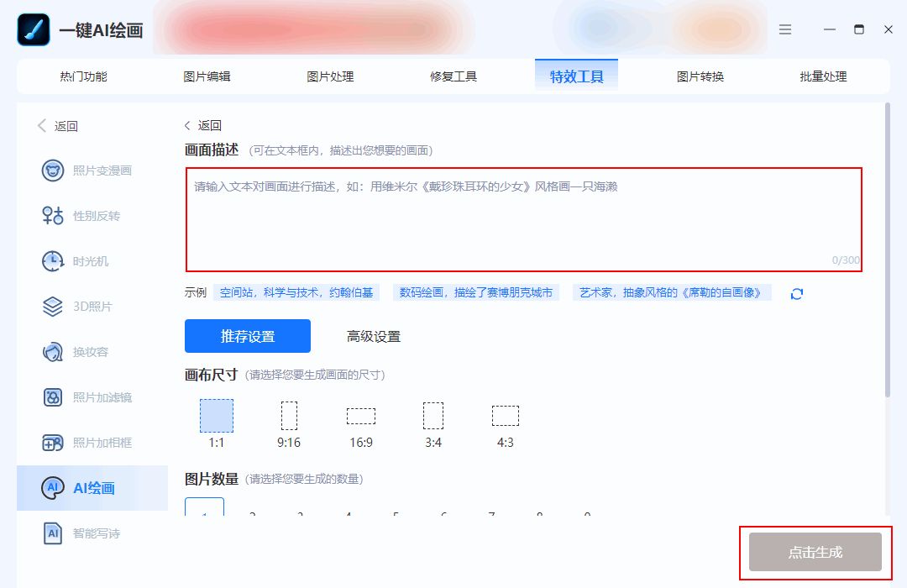This screenshot has height=588, width=907.
Task: Click the AI绘画 sidebar label
Action: tap(94, 488)
